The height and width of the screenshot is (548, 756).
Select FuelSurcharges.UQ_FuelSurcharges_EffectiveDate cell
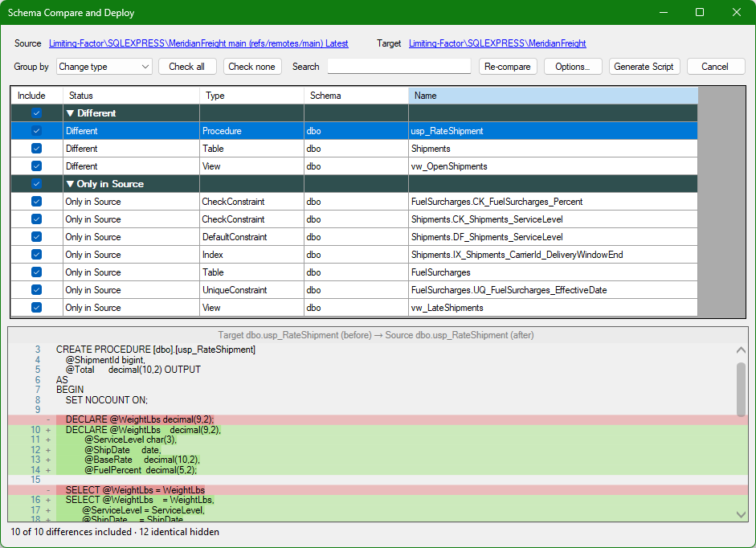point(553,289)
